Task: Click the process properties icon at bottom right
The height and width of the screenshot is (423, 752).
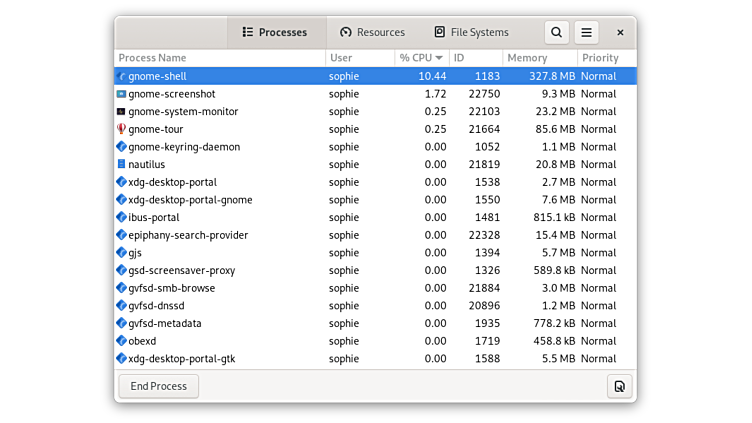Action: pyautogui.click(x=619, y=386)
